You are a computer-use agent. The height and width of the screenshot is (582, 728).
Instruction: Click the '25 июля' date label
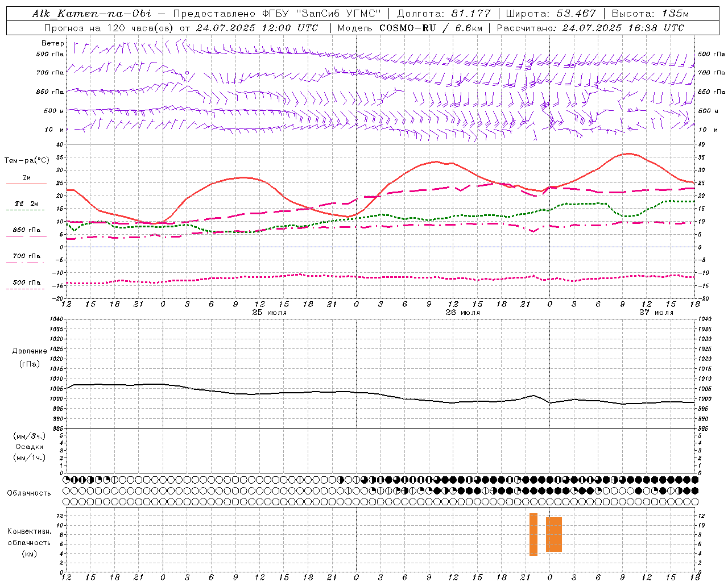(270, 313)
